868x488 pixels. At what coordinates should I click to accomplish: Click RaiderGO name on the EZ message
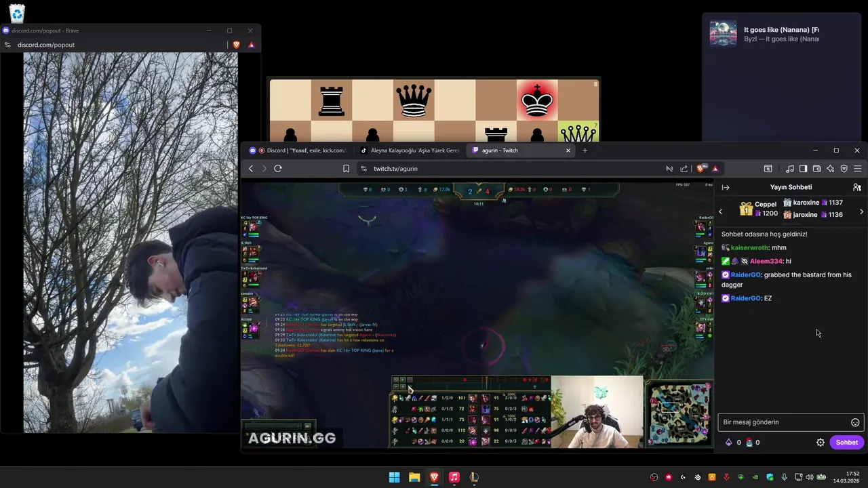[746, 298]
